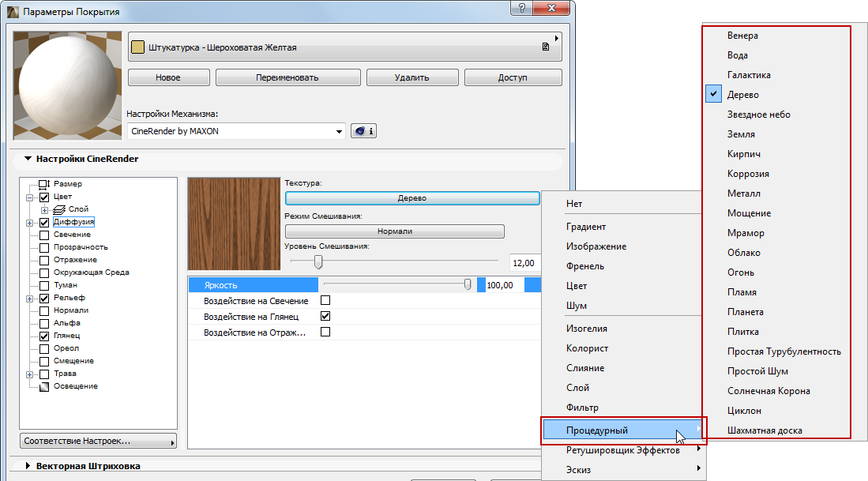Click the yellow surface color swatch

coord(138,47)
